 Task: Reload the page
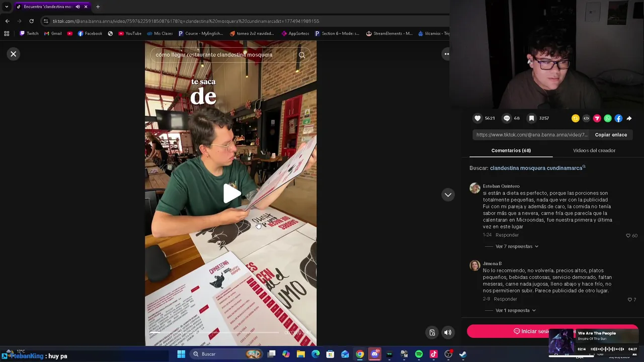coord(31,21)
